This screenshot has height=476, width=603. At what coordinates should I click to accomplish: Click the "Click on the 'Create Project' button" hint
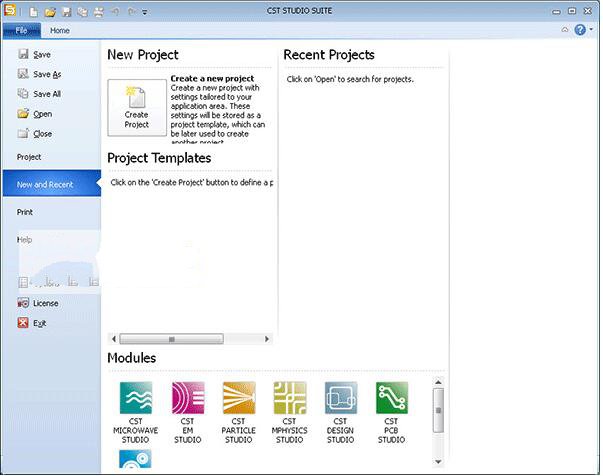pyautogui.click(x=192, y=182)
